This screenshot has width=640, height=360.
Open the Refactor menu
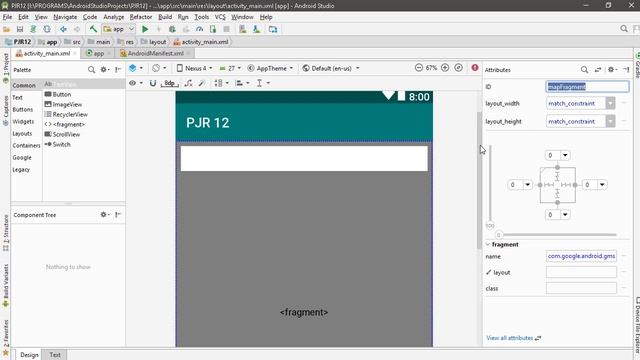pos(141,17)
